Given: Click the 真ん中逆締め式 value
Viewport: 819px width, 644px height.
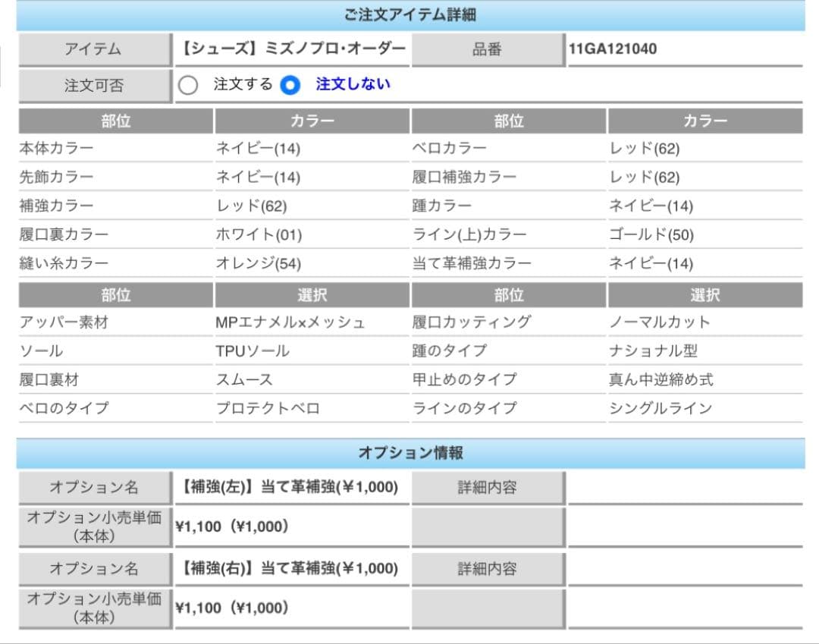Looking at the screenshot, I should 661,380.
